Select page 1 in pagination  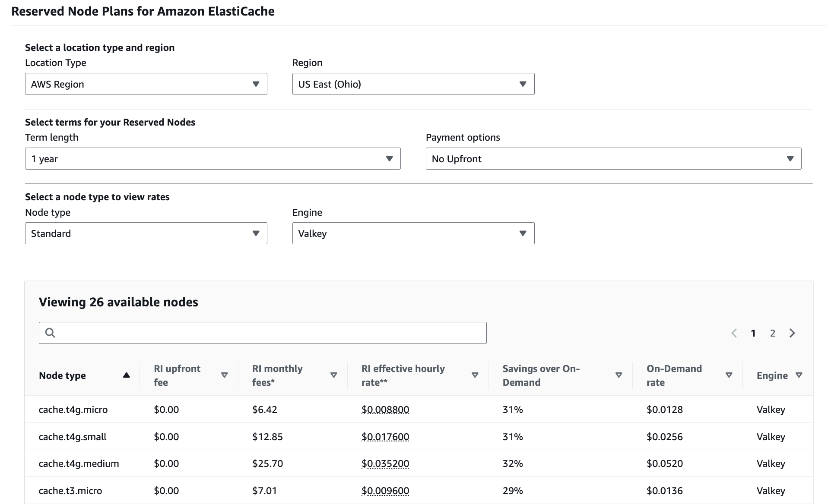753,333
